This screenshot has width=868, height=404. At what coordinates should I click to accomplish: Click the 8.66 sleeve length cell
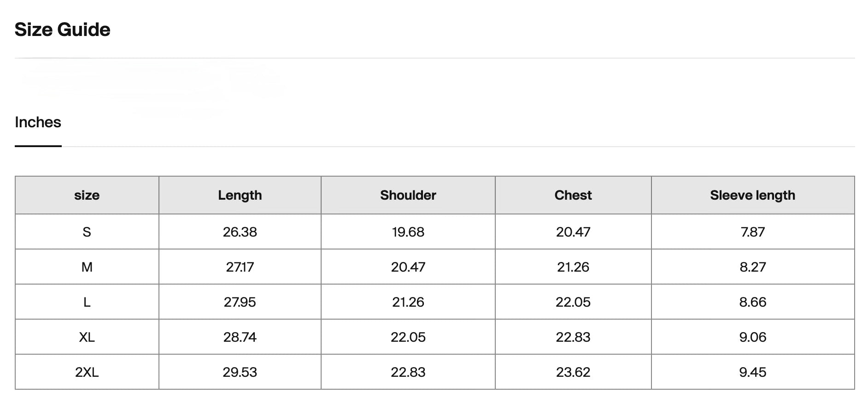[753, 302]
